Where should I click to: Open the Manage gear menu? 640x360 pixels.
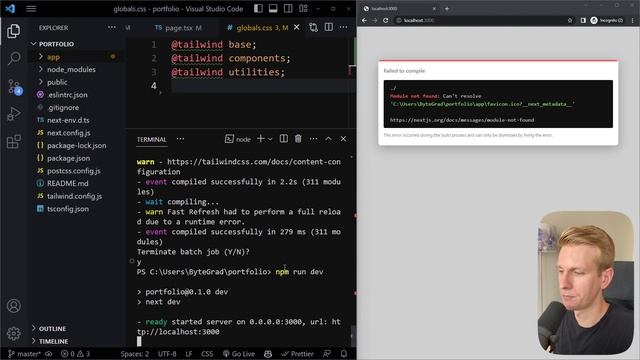13,333
